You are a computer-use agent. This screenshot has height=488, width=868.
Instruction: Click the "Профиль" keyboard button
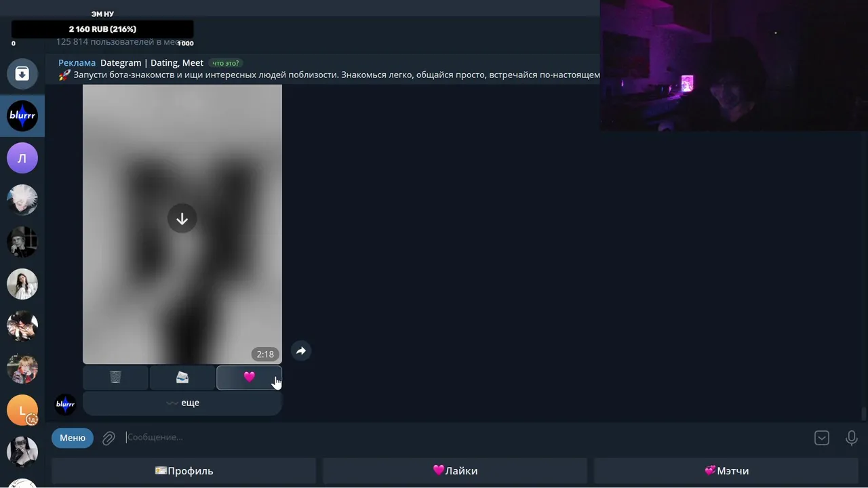(184, 471)
